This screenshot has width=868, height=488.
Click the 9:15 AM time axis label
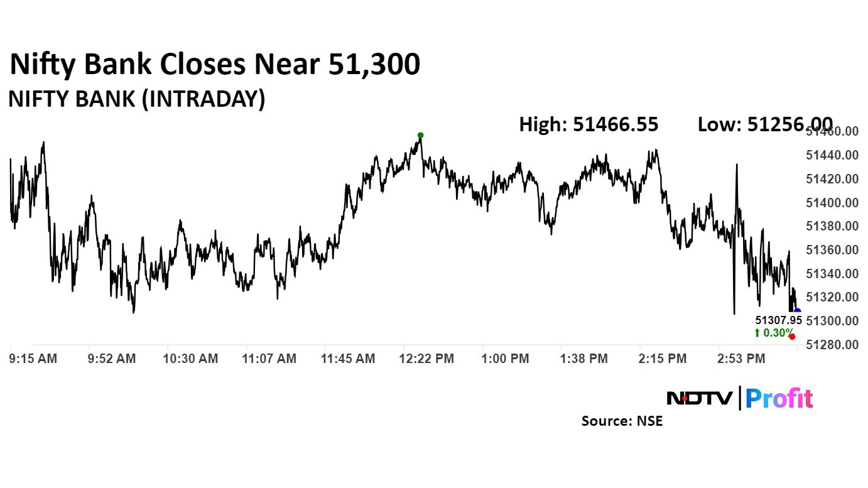pos(34,359)
